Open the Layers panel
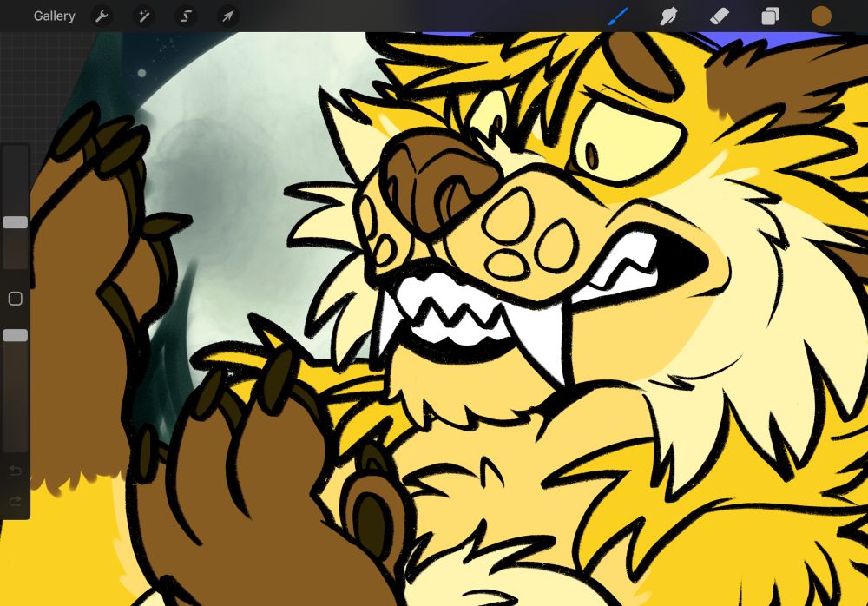Screen dimensions: 868x606 point(770,16)
